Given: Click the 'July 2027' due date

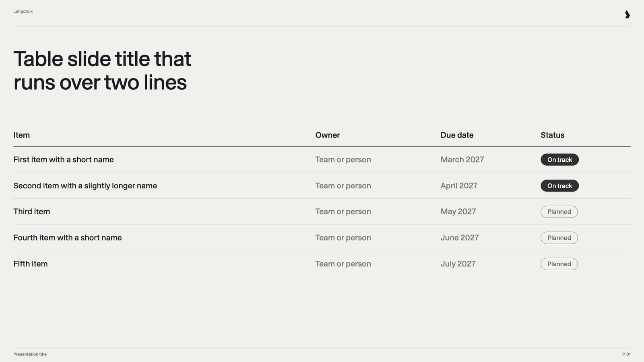Looking at the screenshot, I should 458,264.
